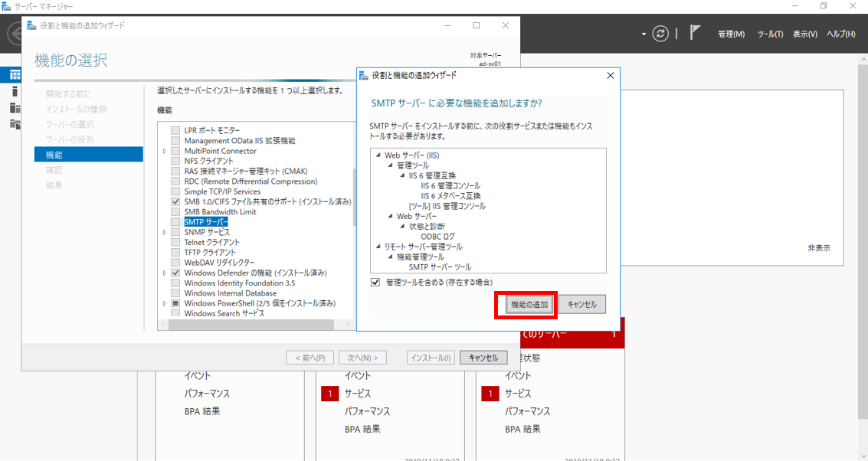The image size is (868, 461).
Task: Select Windows Identity Foundation 3.5 row
Action: 240,283
